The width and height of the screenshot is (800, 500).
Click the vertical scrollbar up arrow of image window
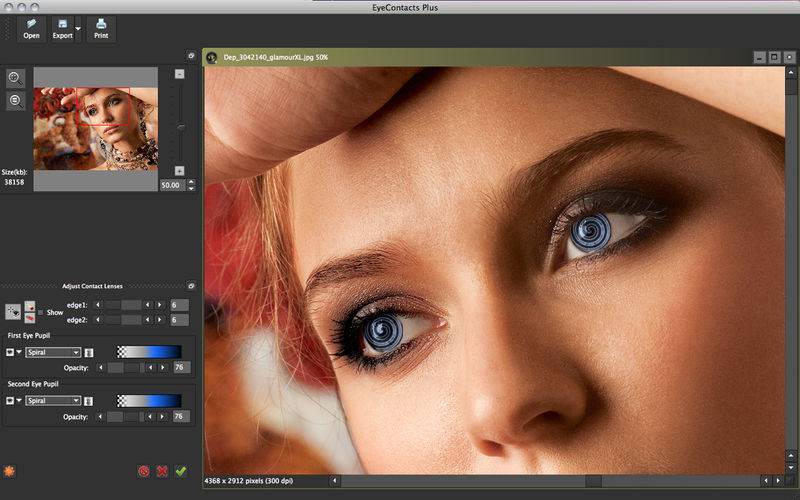point(791,73)
